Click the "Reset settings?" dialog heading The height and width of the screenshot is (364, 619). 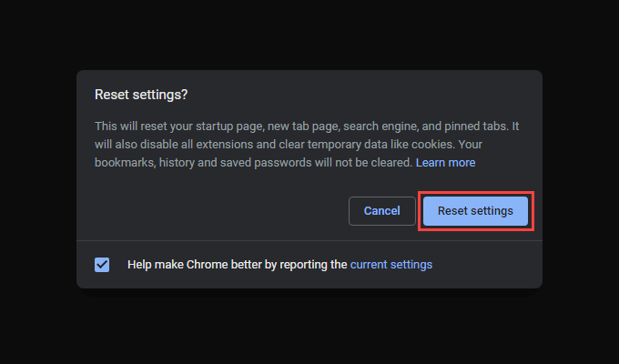tap(147, 95)
